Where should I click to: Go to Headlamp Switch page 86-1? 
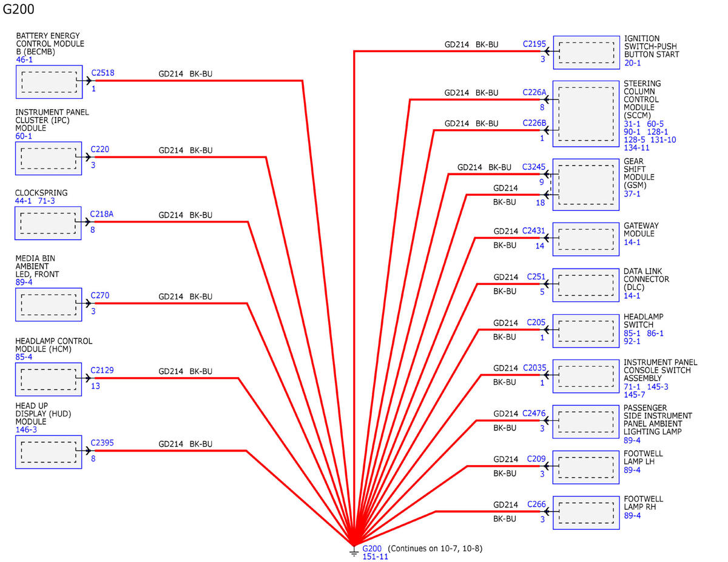point(655,333)
